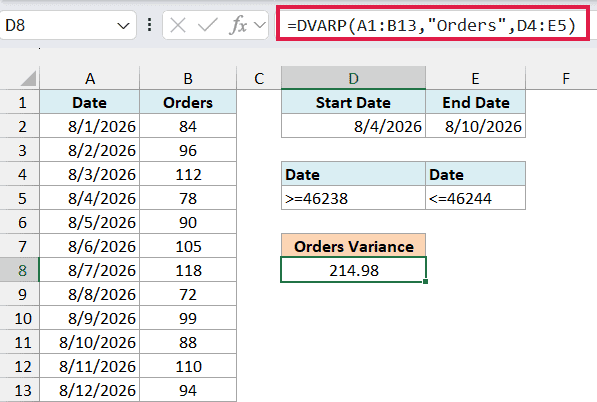Select row 1 header
597x402 pixels.
coord(20,102)
